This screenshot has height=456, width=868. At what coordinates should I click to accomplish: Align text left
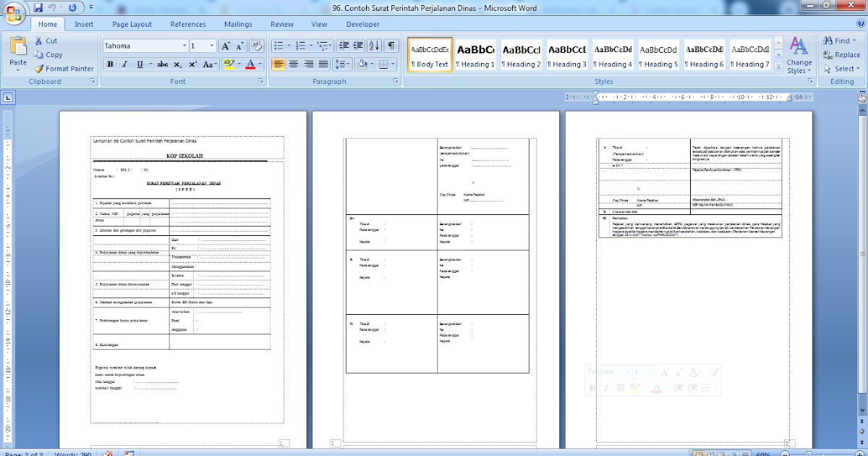point(278,64)
